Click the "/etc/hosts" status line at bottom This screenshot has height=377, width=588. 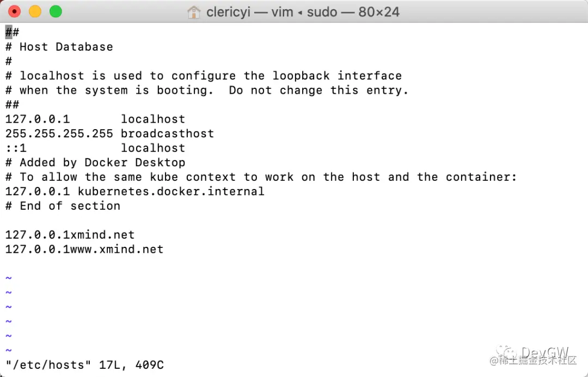(84, 364)
